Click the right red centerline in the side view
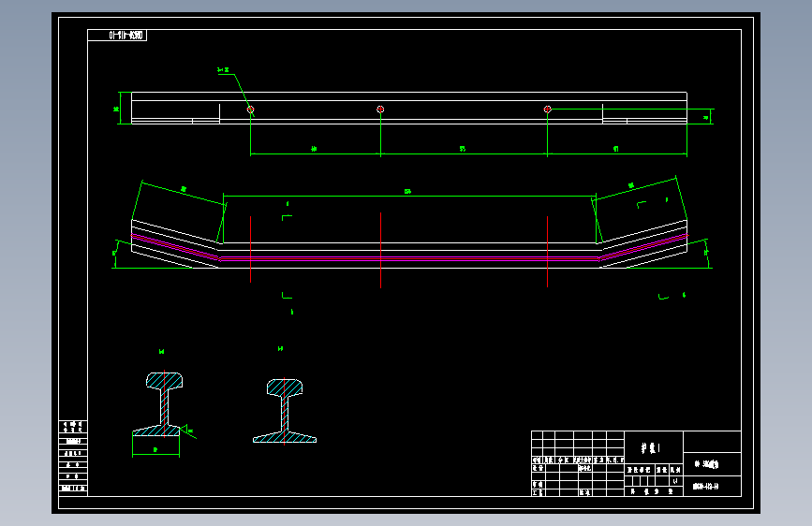 pyautogui.click(x=547, y=252)
